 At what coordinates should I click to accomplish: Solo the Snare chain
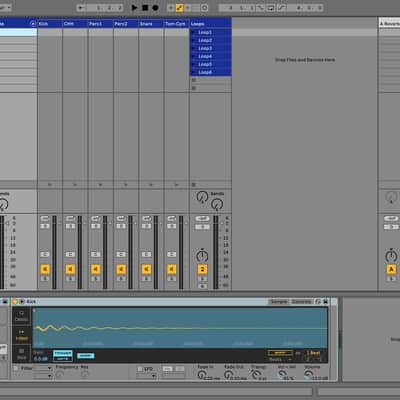point(146,279)
